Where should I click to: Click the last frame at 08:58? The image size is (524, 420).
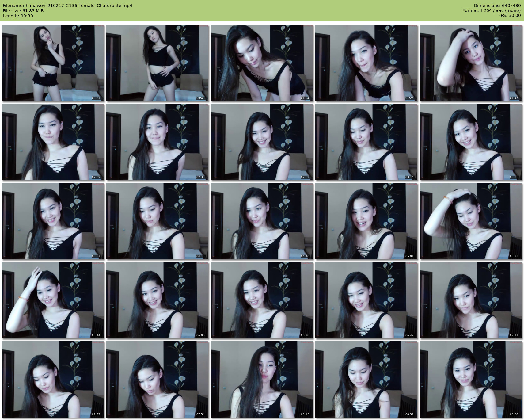[470, 379]
